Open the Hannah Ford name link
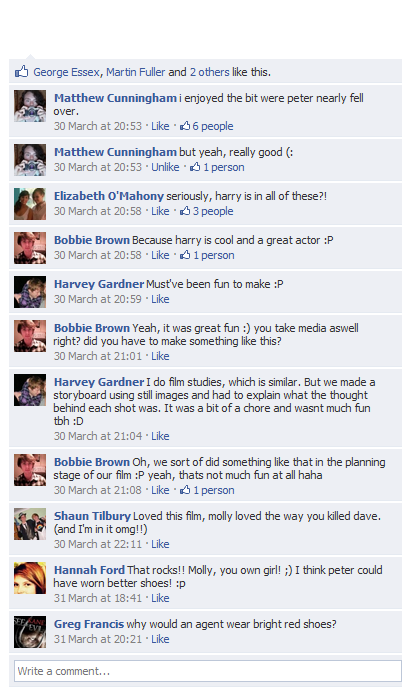Viewport: 402px width, 688px height. [89, 570]
